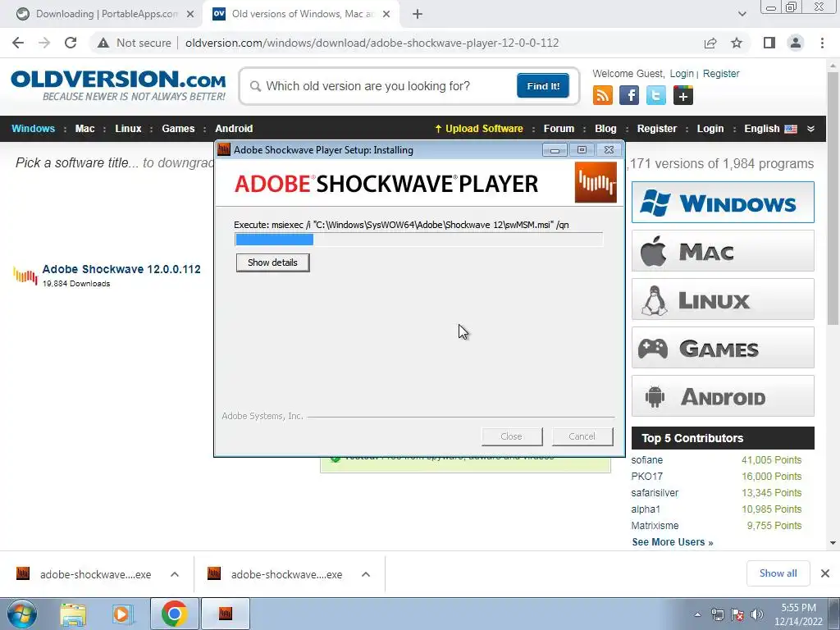Open Windows Media Player taskbar icon
The image size is (840, 630).
122,614
